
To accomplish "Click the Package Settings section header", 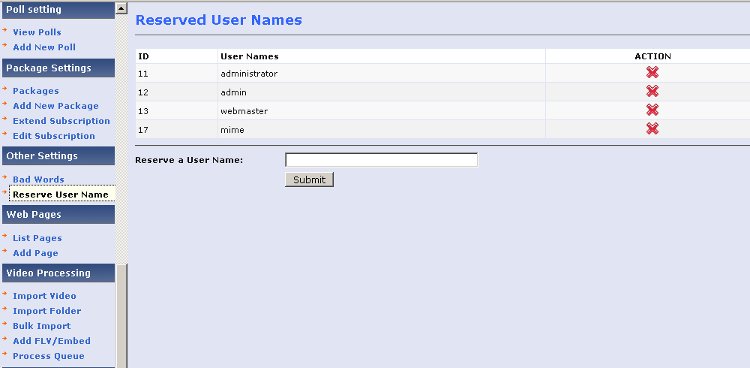I will pyautogui.click(x=58, y=68).
